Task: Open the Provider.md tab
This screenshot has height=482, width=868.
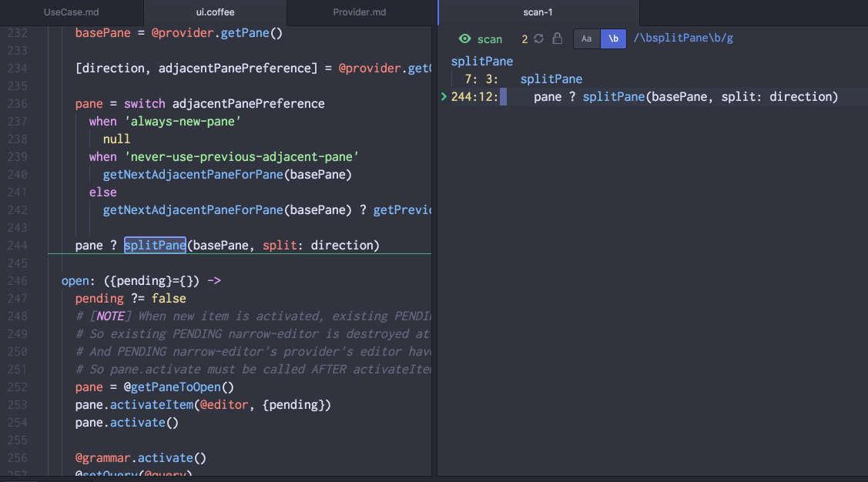Action: click(x=359, y=12)
